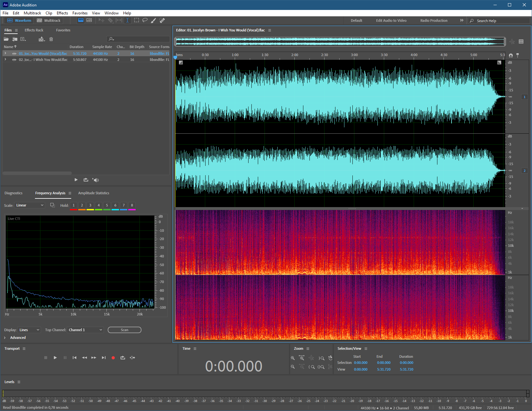
Task: Click the Fast Forward transport button
Action: coord(94,357)
